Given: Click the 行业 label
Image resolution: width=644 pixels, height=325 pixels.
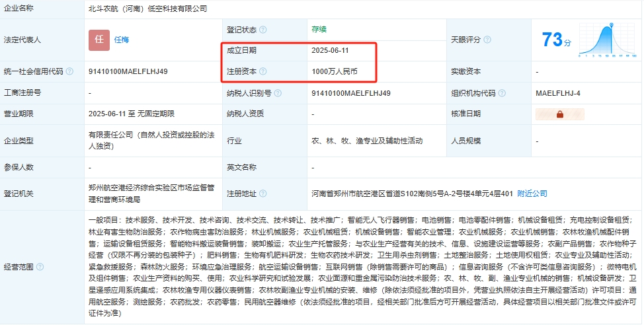Looking at the screenshot, I should [x=234, y=141].
